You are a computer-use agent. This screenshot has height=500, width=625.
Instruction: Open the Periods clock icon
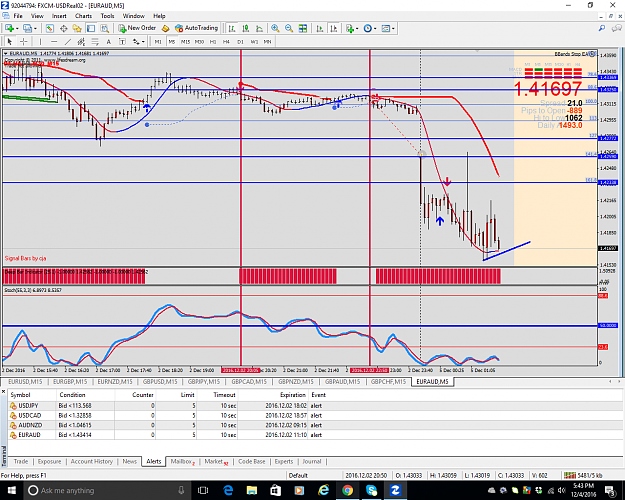click(x=368, y=28)
